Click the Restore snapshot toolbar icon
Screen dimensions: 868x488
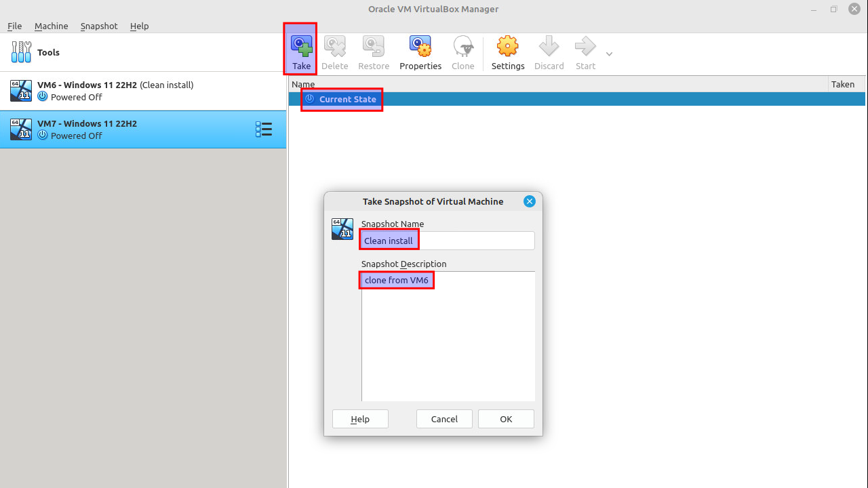[374, 46]
